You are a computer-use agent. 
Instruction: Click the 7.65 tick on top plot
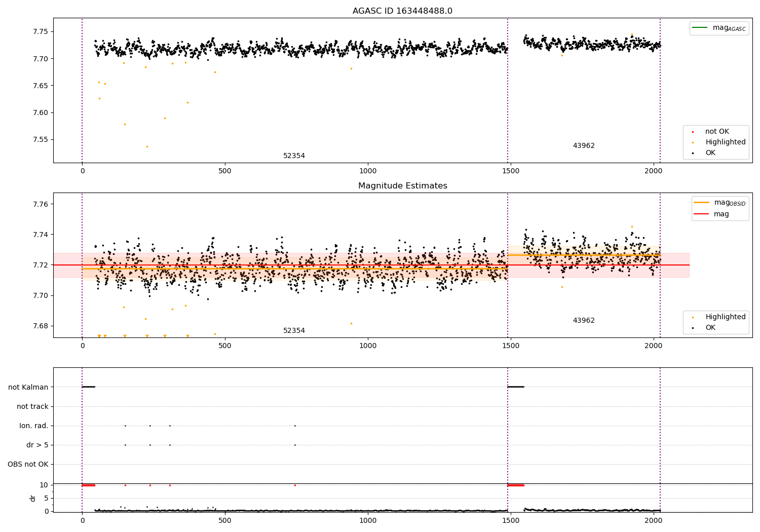(40, 86)
